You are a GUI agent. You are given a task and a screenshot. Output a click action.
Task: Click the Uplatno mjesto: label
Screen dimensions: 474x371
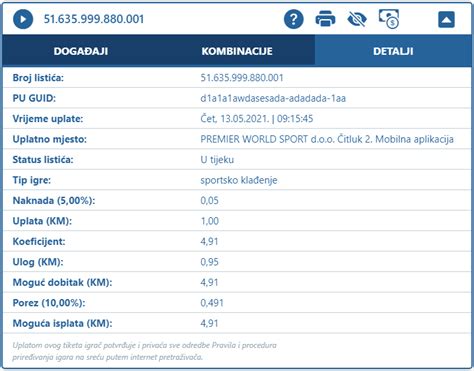coord(49,139)
